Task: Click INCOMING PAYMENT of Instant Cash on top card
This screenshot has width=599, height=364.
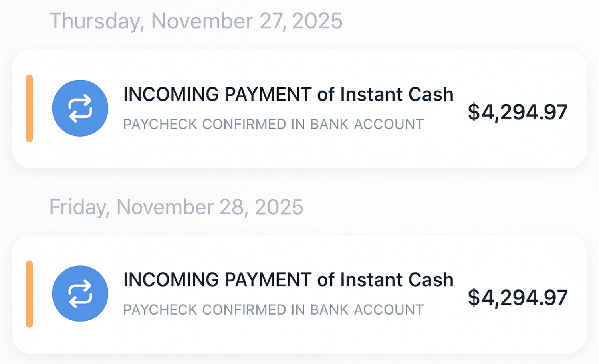Action: click(x=288, y=94)
